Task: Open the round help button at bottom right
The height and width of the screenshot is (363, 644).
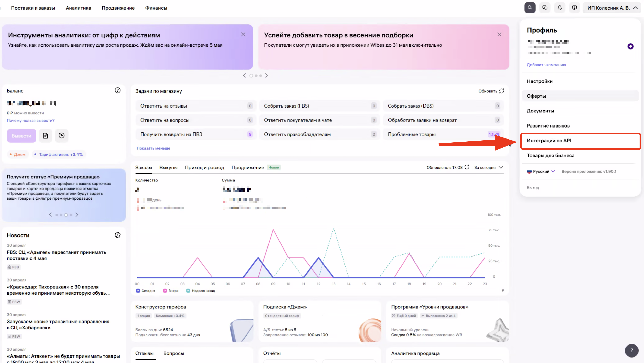Action: [x=632, y=351]
